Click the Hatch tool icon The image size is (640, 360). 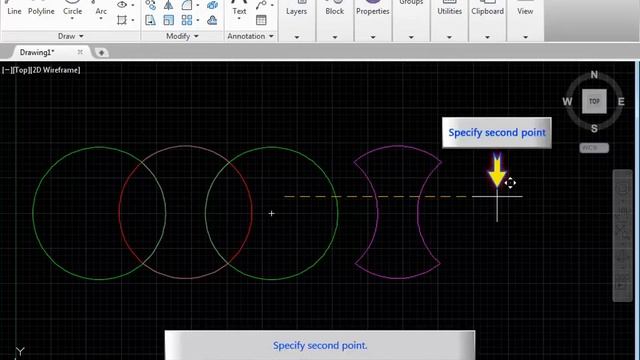coord(122,20)
